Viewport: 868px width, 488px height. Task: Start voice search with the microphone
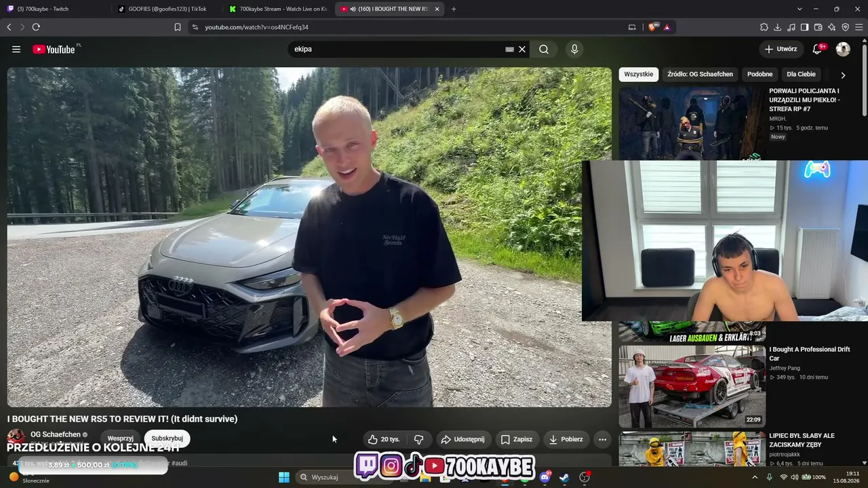tap(574, 49)
